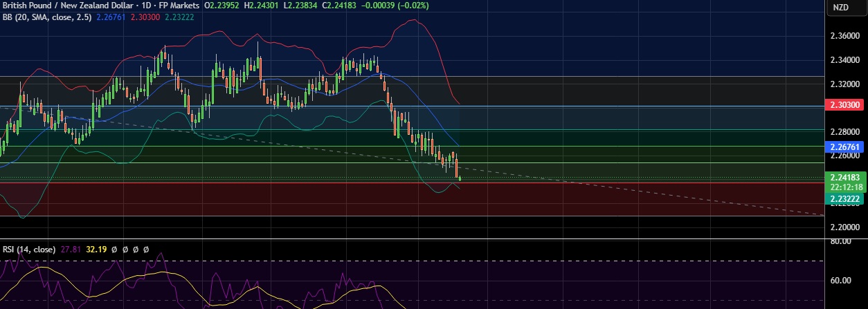Select the RSI (14, close) indicator legend

[x=28, y=249]
